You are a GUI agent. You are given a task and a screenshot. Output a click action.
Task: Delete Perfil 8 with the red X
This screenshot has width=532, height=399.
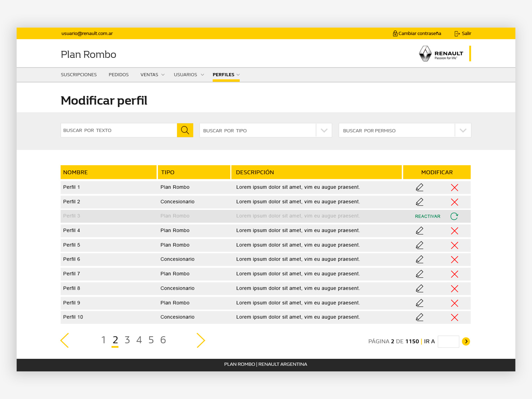455,289
